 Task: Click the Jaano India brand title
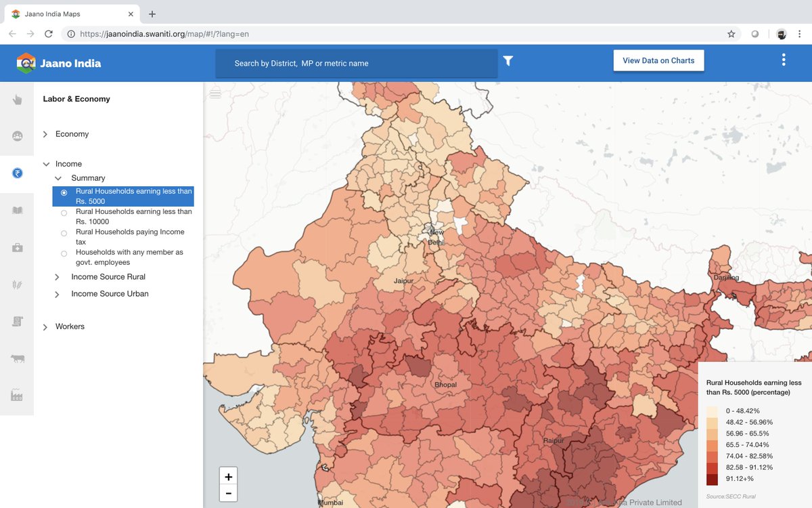(x=70, y=63)
